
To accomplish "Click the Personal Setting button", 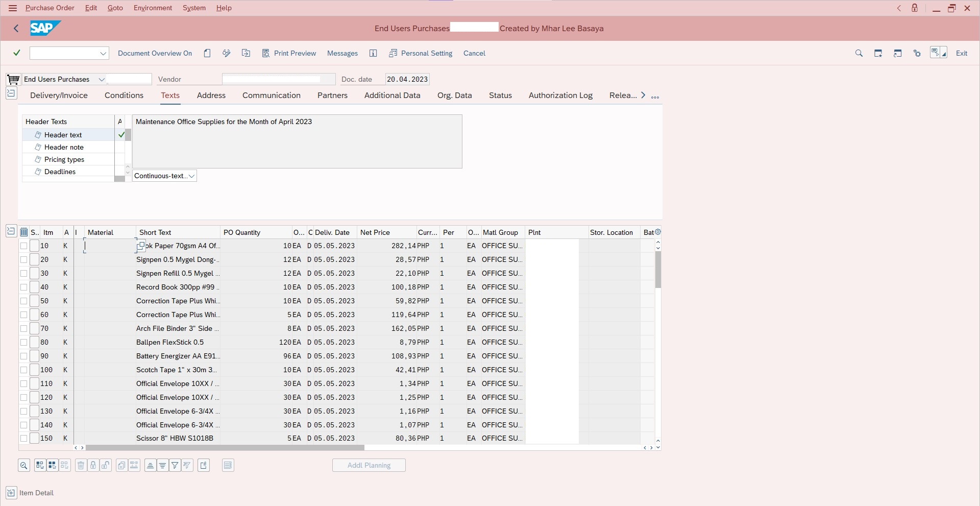I will coord(421,53).
